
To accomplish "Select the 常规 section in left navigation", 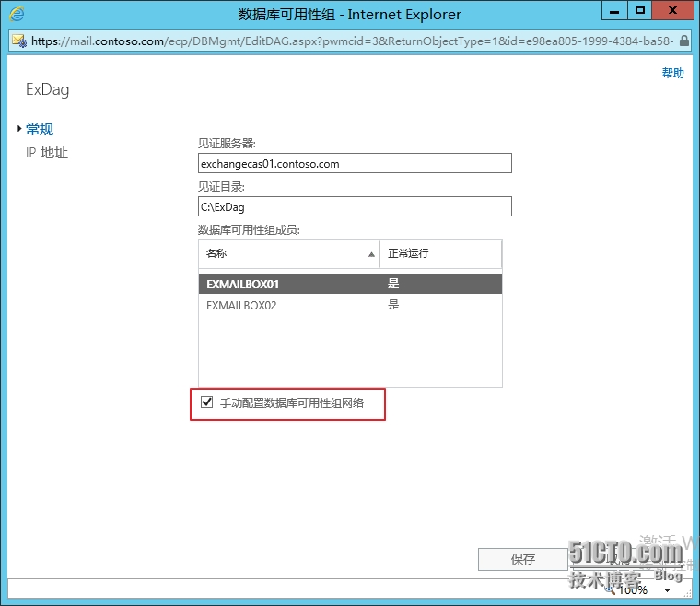I will (x=40, y=129).
